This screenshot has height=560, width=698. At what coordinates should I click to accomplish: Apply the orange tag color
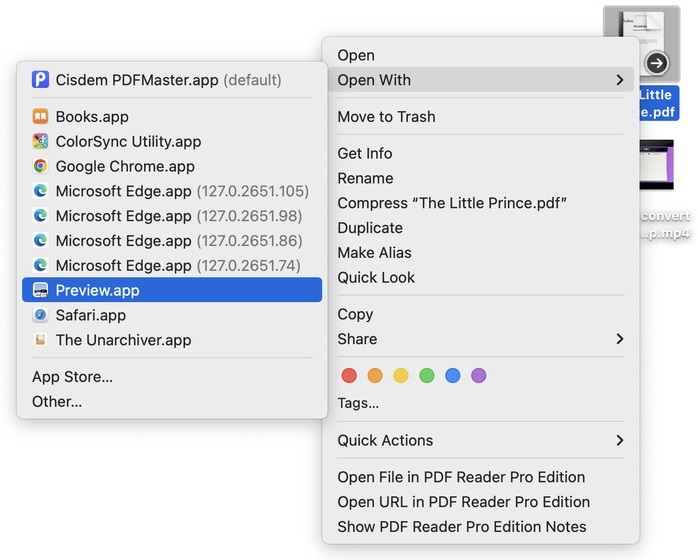(375, 375)
